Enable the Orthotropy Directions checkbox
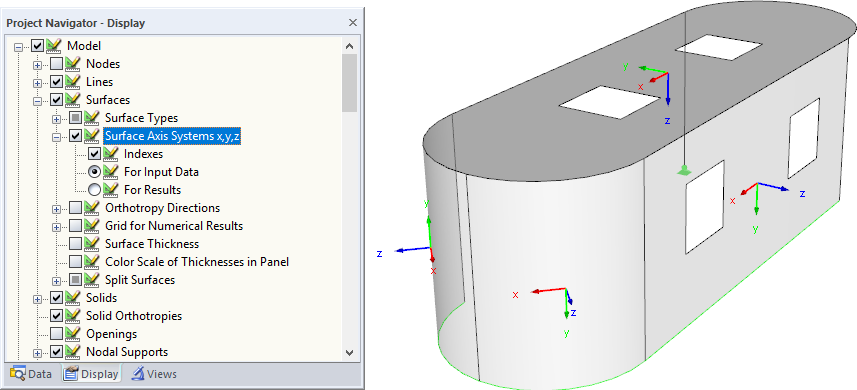Screen dimensions: 857x390 tap(75, 208)
